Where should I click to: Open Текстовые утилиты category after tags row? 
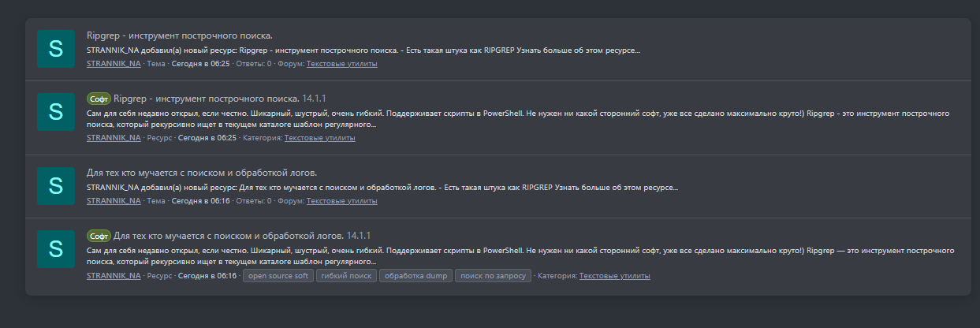coord(615,276)
